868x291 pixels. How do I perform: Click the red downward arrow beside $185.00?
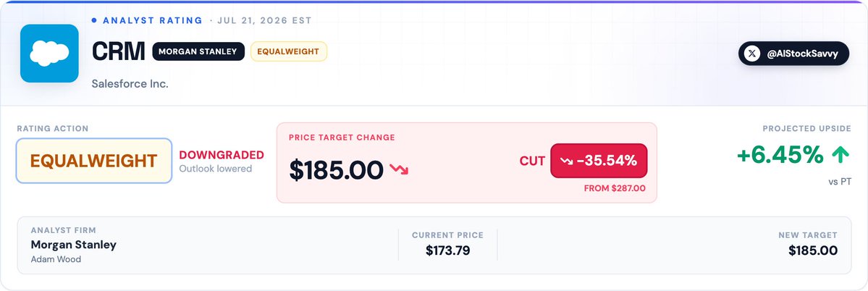[399, 169]
